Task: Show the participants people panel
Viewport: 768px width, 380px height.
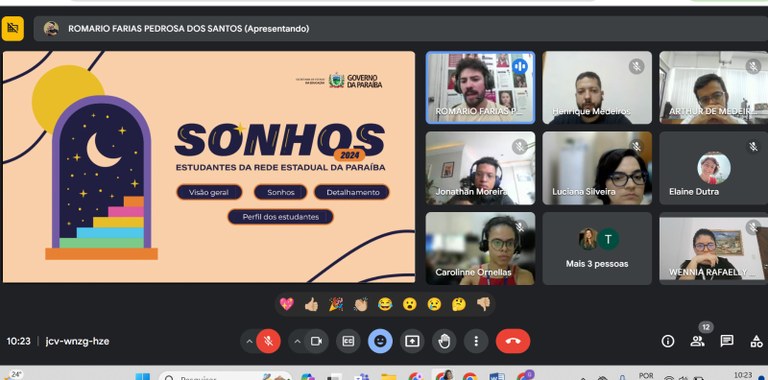Action: 697,341
